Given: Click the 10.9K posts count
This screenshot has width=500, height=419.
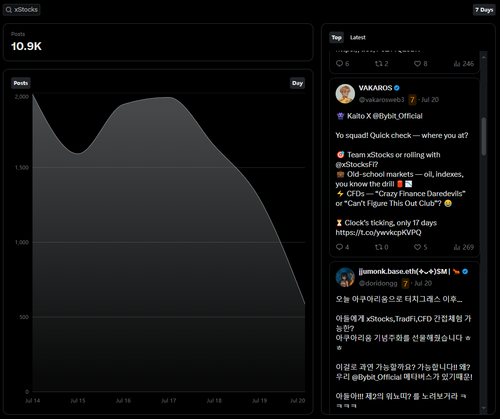Looking at the screenshot, I should click(x=26, y=46).
